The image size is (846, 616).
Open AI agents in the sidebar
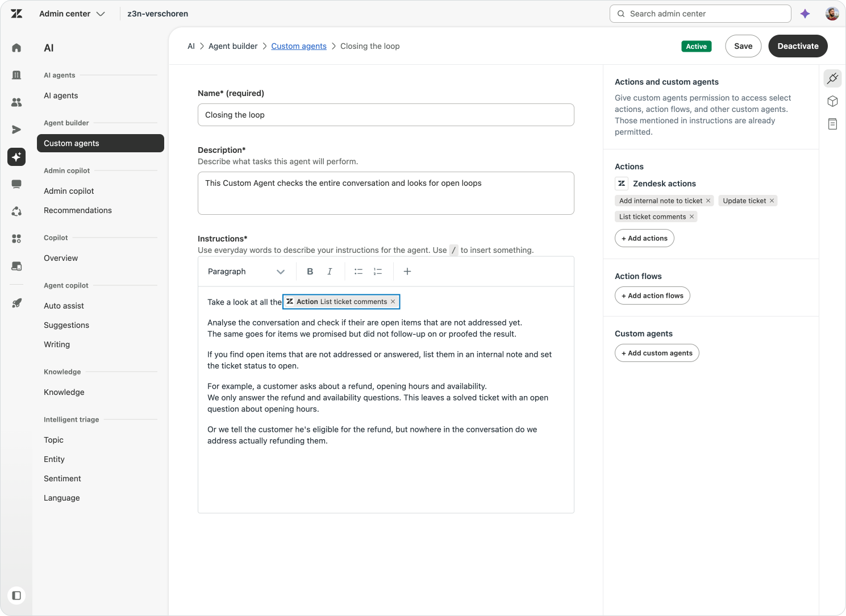(61, 95)
